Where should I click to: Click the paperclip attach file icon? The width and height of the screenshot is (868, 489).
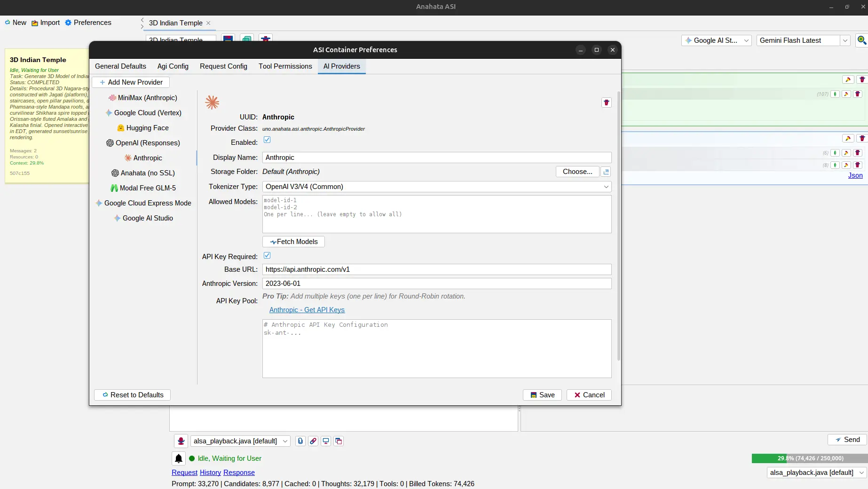point(300,441)
